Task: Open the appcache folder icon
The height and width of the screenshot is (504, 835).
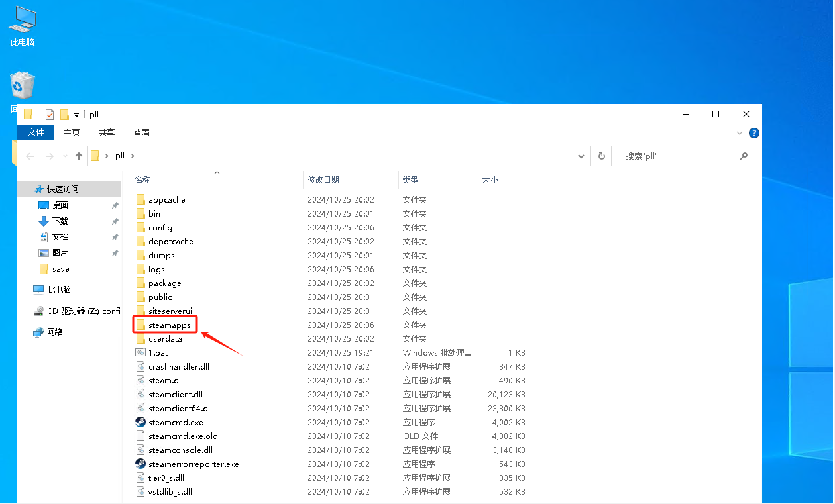Action: click(x=140, y=199)
